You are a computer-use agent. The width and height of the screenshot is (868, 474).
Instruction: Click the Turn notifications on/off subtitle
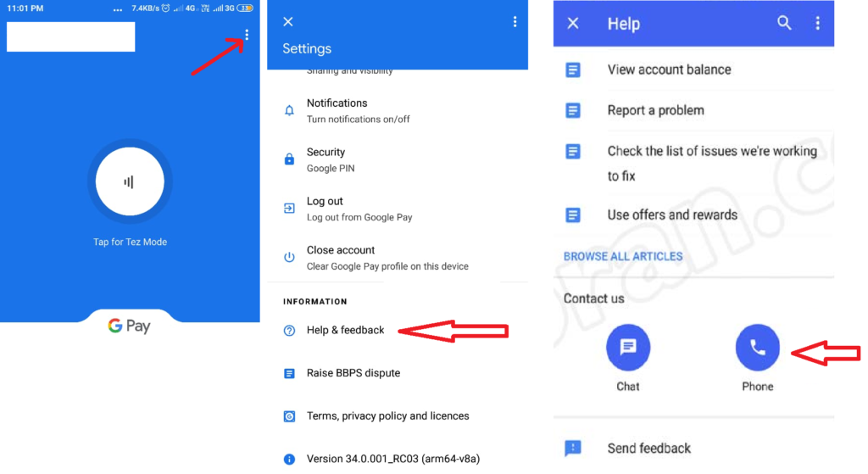coord(359,119)
